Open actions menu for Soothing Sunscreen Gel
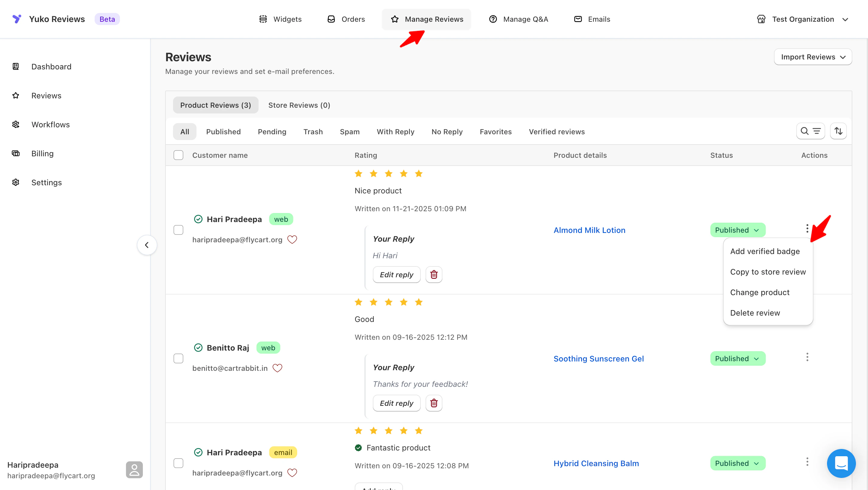Image resolution: width=868 pixels, height=490 pixels. [x=807, y=357]
